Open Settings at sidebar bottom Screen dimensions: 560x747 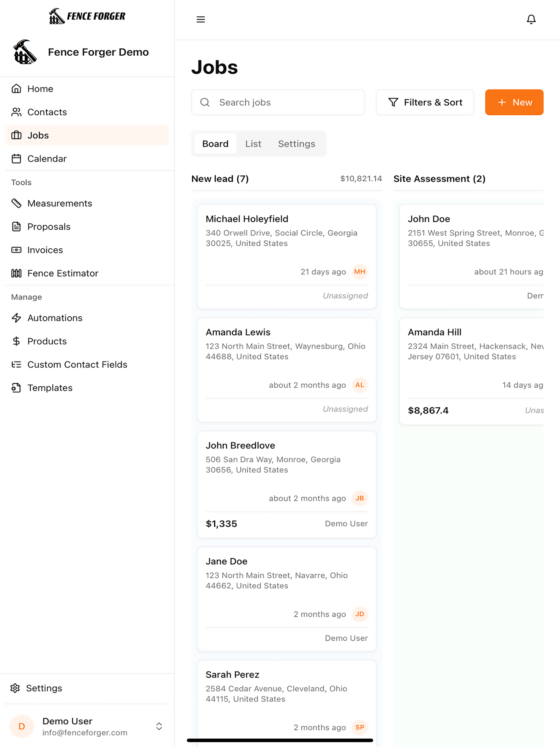[87, 688]
